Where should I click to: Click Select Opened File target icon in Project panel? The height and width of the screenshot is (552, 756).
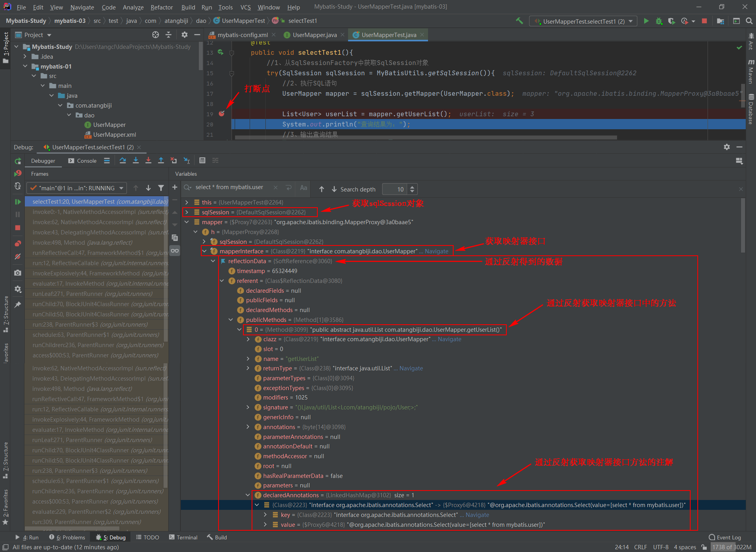[x=156, y=35]
